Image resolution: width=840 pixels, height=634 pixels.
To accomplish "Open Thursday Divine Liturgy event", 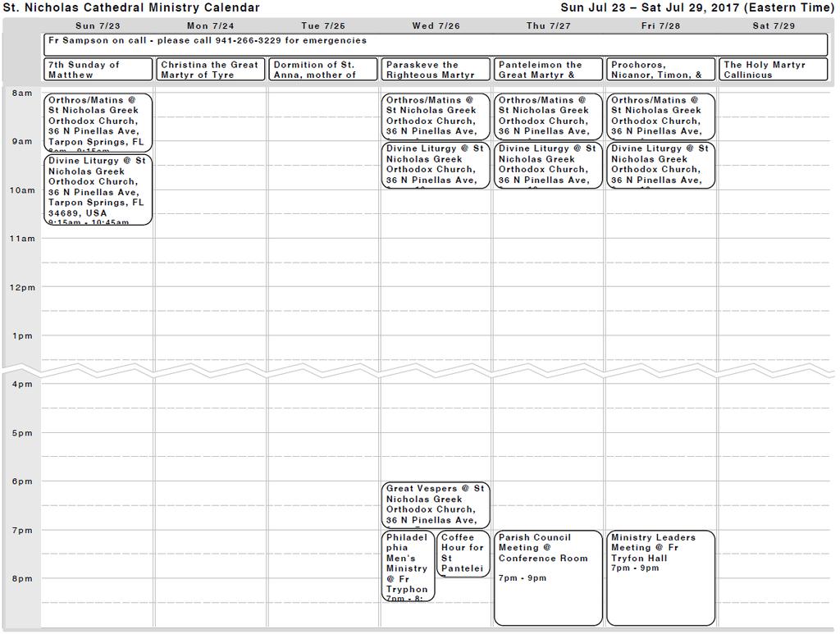I will coord(548,165).
